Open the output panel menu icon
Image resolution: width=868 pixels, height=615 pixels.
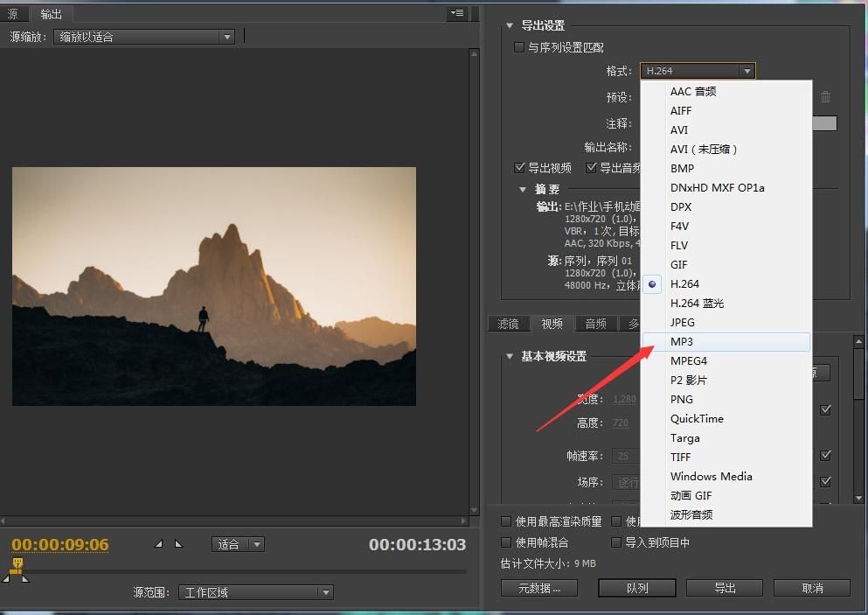click(x=456, y=12)
